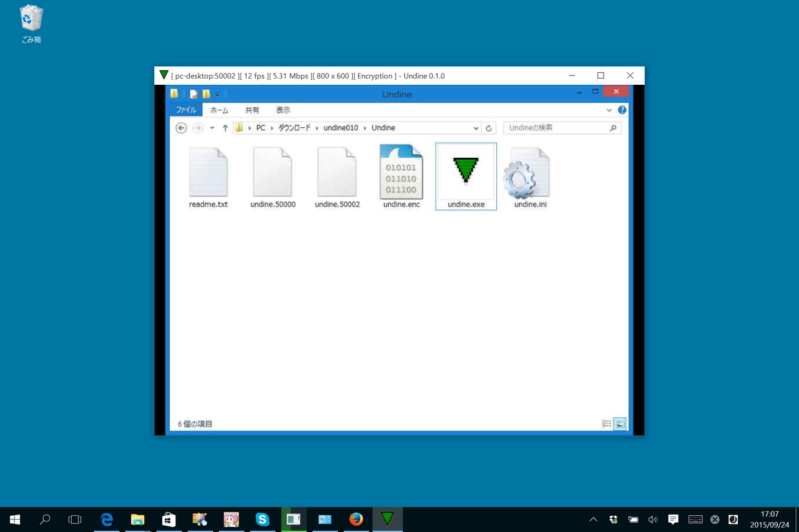Image resolution: width=799 pixels, height=532 pixels.
Task: Toggle the notification area chevron
Action: (592, 519)
